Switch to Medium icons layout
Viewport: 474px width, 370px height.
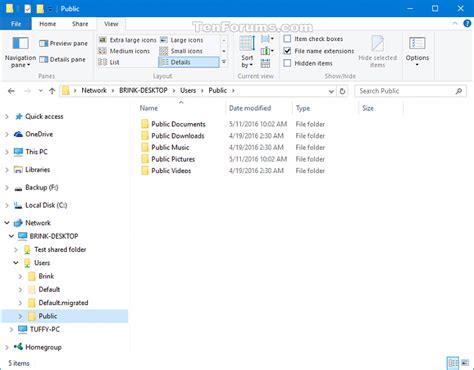click(124, 51)
